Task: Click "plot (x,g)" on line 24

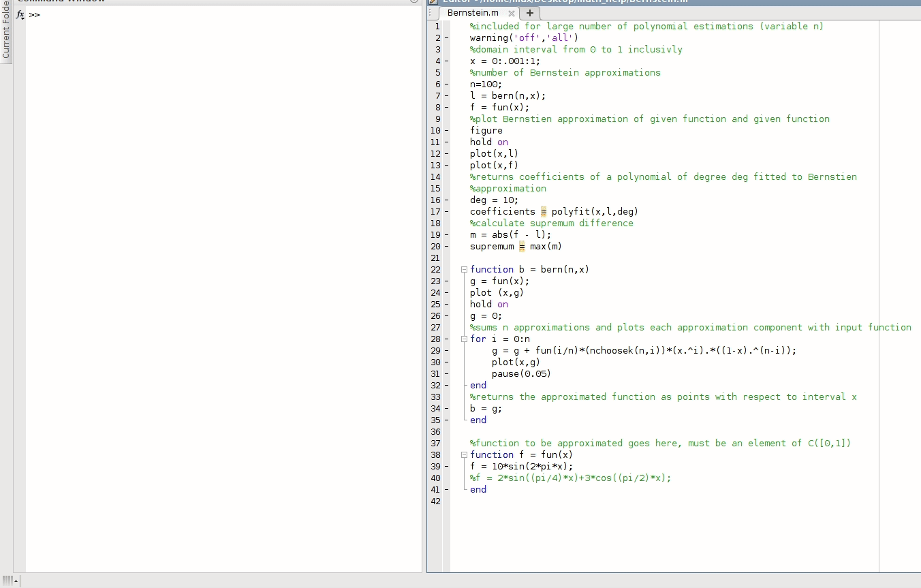Action: [497, 292]
